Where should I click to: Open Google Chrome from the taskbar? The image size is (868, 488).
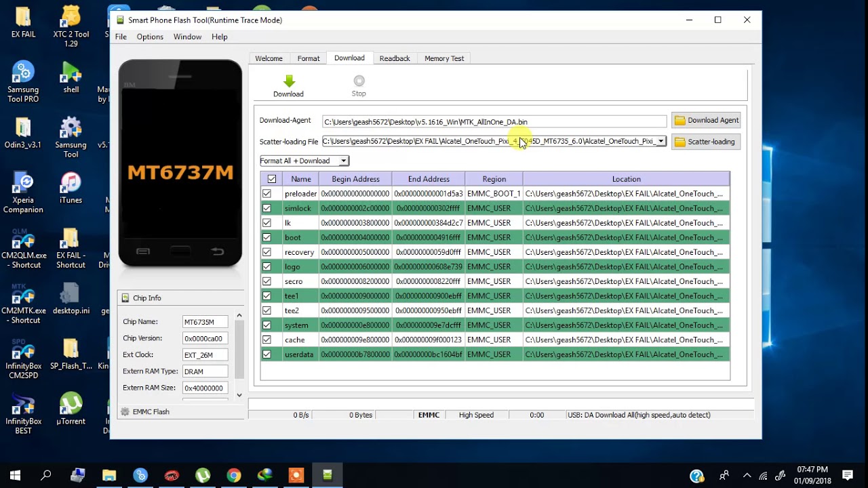coord(234,475)
